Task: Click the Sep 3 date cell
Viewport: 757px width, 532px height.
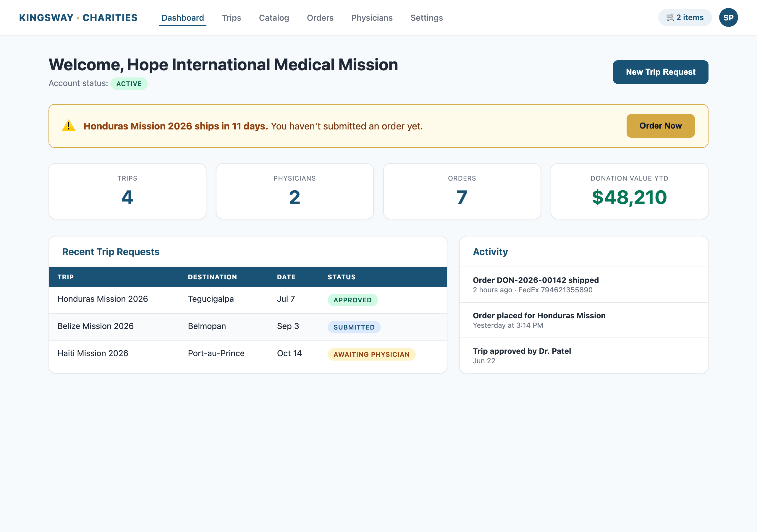Action: pos(288,326)
